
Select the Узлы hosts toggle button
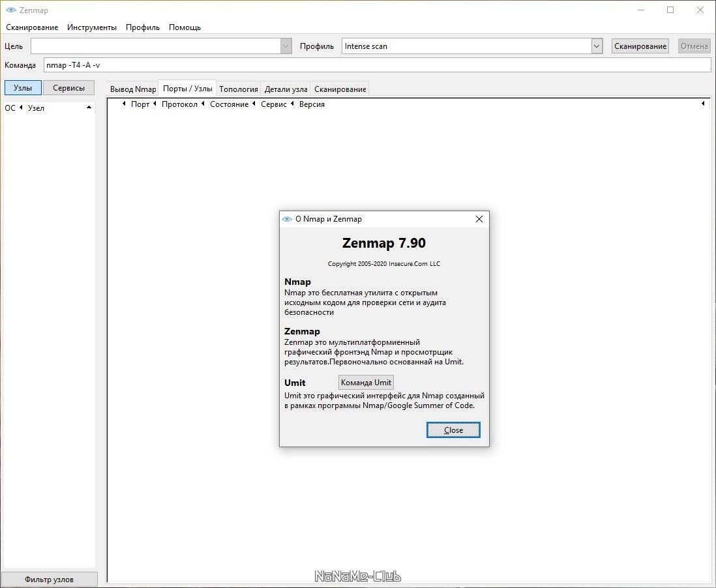23,87
